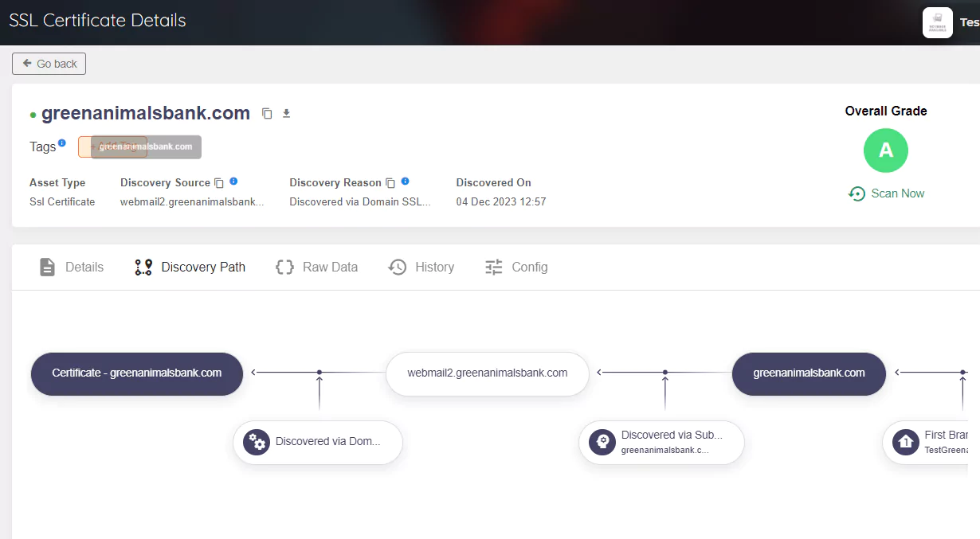Select the webmail2.greenanimalsbank.com path node

tap(488, 373)
